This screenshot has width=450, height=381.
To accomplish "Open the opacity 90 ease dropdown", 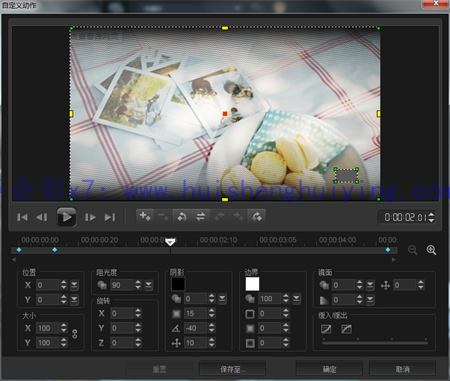I will [149, 285].
